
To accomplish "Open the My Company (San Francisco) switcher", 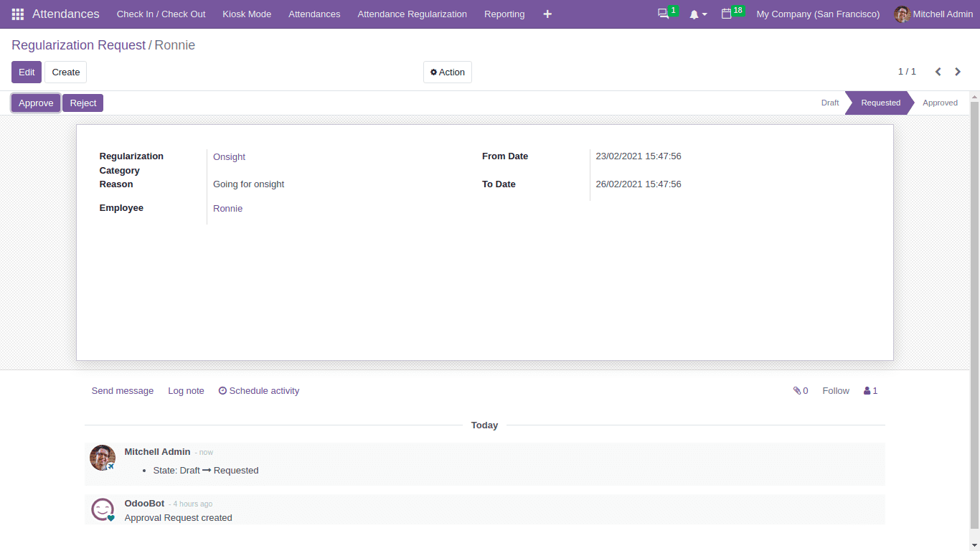I will coord(817,14).
